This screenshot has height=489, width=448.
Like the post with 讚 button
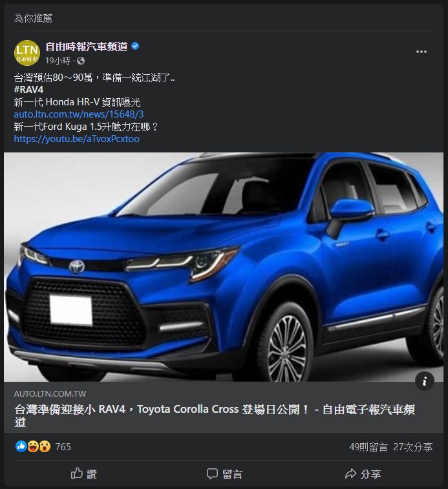[83, 473]
